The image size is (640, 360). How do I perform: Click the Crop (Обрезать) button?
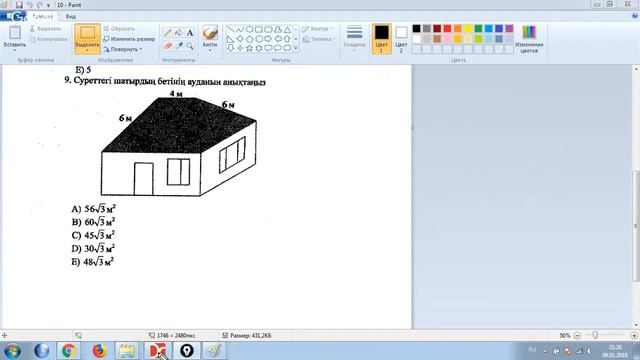[119, 29]
